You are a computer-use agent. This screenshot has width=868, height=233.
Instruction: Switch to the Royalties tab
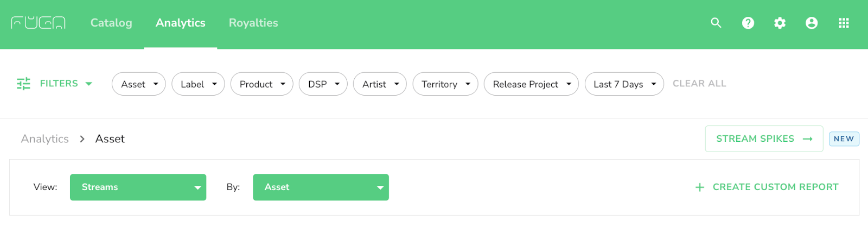253,23
